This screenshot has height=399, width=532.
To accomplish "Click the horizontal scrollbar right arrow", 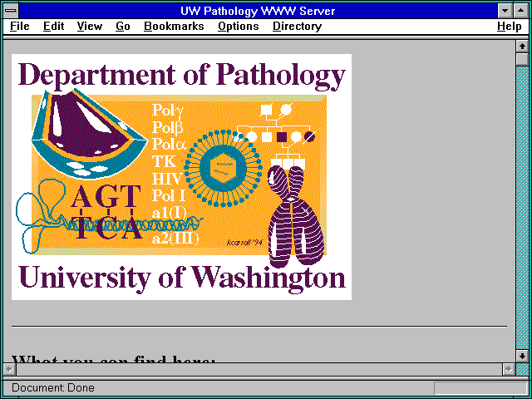I will click(x=508, y=369).
